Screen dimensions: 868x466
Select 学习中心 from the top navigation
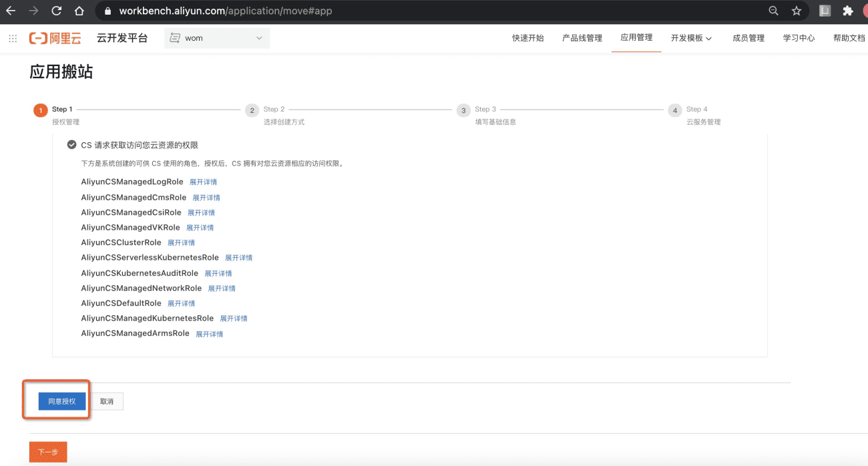799,38
